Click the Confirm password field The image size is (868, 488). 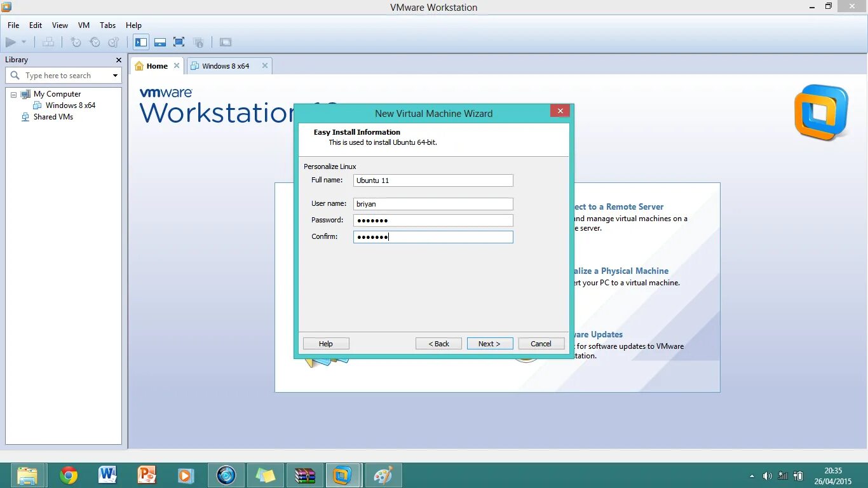(x=433, y=236)
